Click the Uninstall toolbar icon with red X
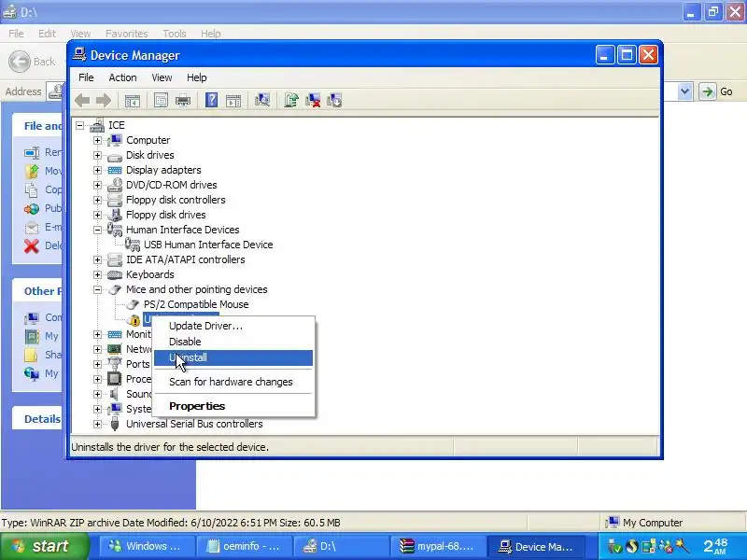The image size is (747, 560). [x=313, y=101]
